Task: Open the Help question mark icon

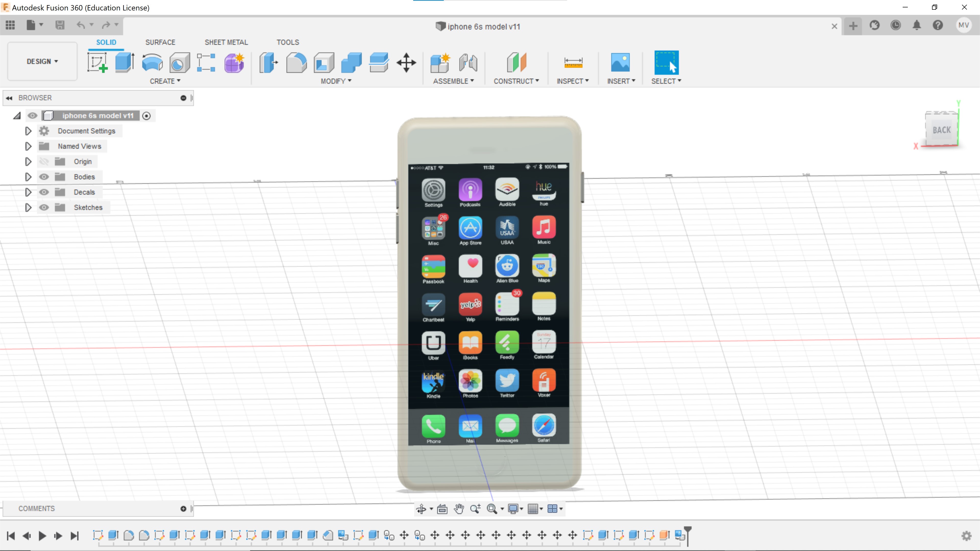Action: (x=937, y=25)
